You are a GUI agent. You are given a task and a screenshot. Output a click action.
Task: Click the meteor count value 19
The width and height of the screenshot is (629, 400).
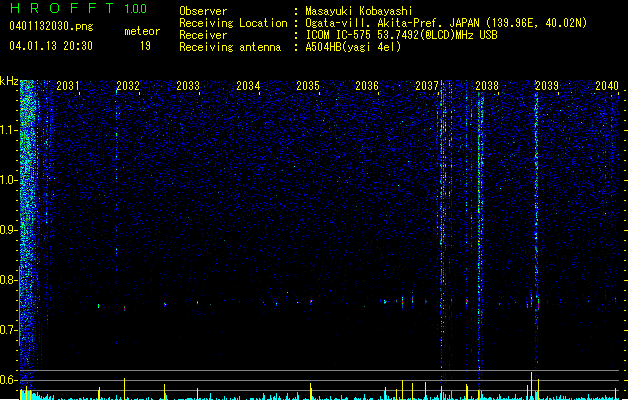tap(145, 46)
